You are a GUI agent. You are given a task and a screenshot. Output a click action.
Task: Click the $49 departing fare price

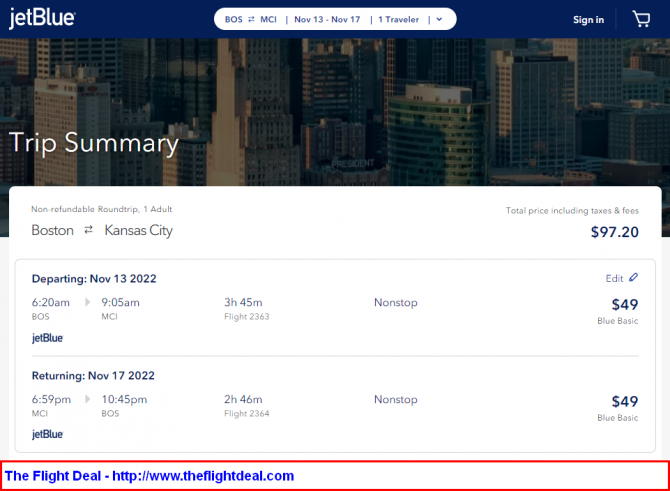click(x=625, y=305)
